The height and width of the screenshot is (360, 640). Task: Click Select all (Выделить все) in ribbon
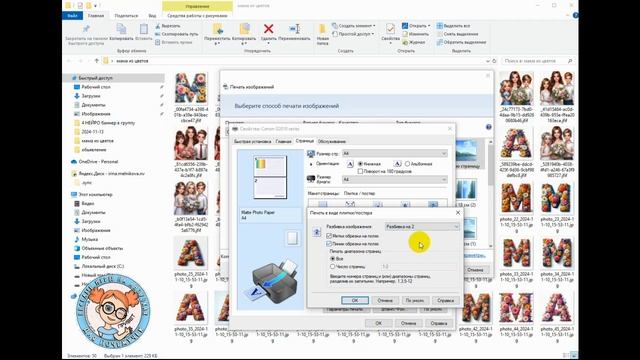tap(453, 26)
